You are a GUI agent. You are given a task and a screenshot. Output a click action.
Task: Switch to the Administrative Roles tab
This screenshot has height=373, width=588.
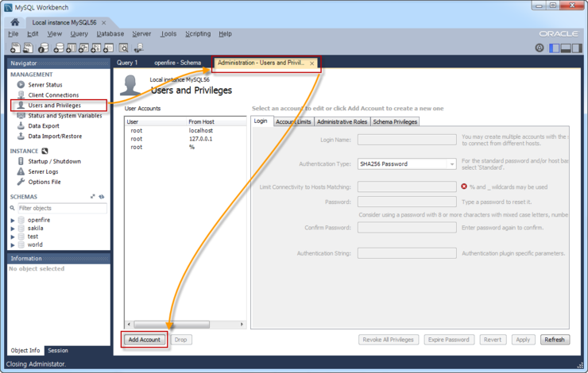[342, 121]
